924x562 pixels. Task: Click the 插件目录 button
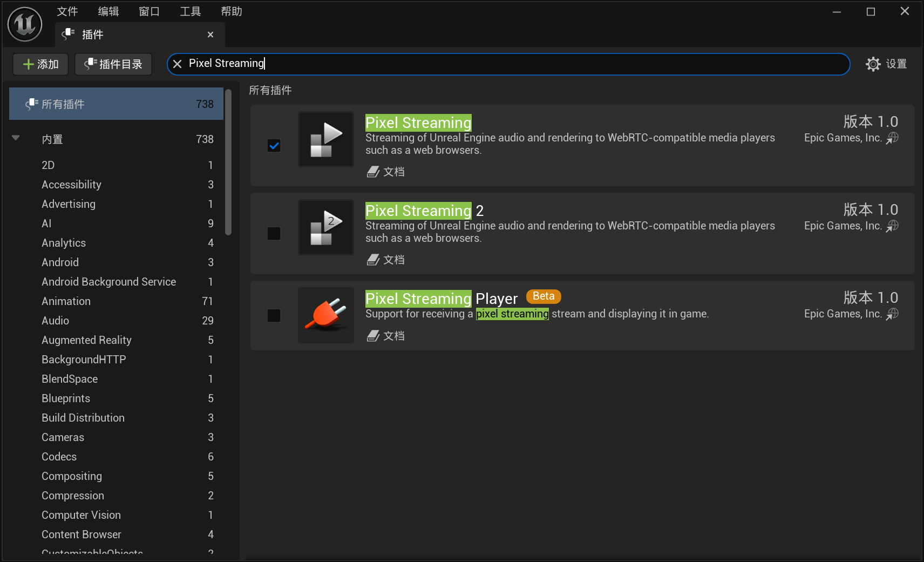113,64
